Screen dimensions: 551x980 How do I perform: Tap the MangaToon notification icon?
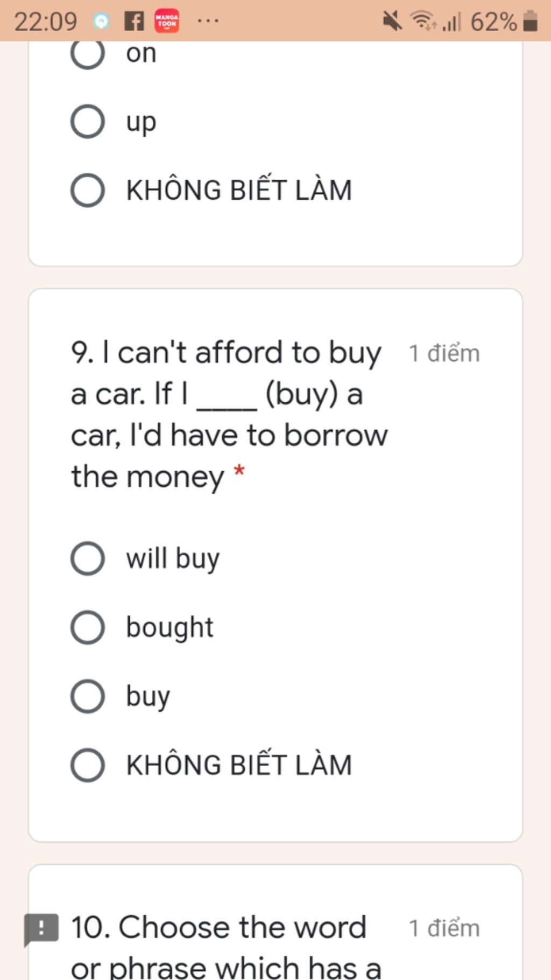pyautogui.click(x=167, y=22)
